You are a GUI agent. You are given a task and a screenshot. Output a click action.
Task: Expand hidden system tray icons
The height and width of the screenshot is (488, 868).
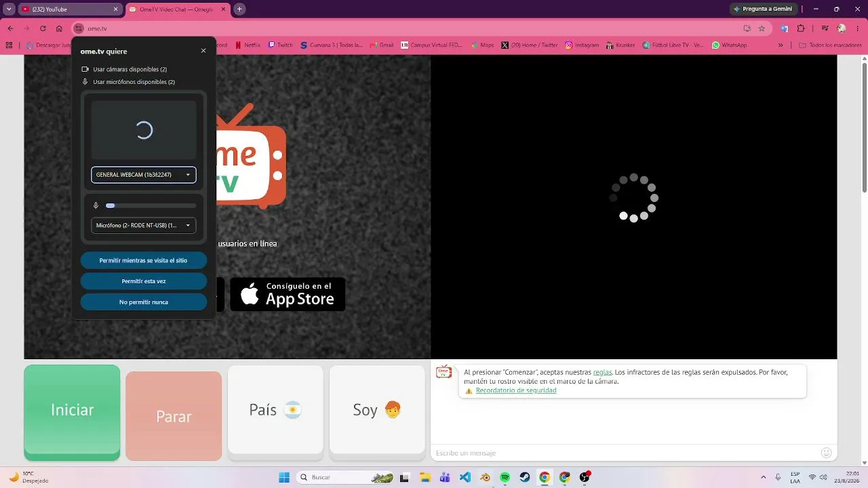click(764, 477)
